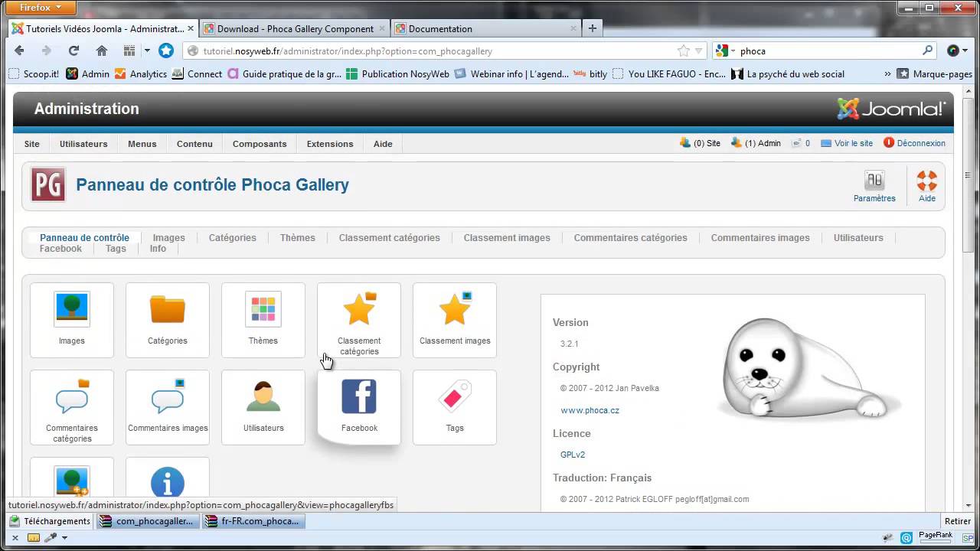Click the Retirer button
This screenshot has width=980, height=551.
pos(957,521)
